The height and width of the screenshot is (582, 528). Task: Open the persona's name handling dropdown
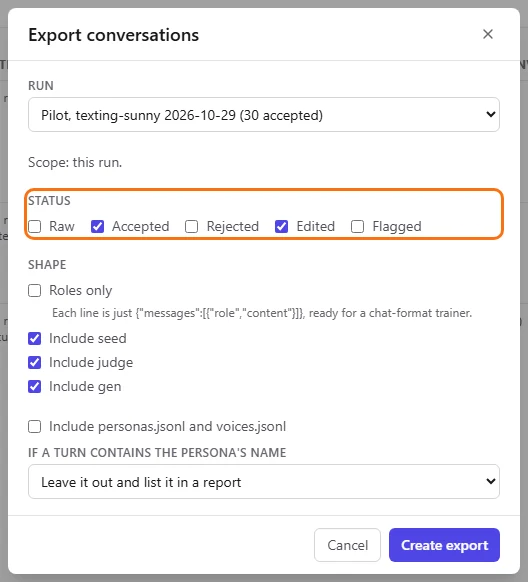point(264,482)
